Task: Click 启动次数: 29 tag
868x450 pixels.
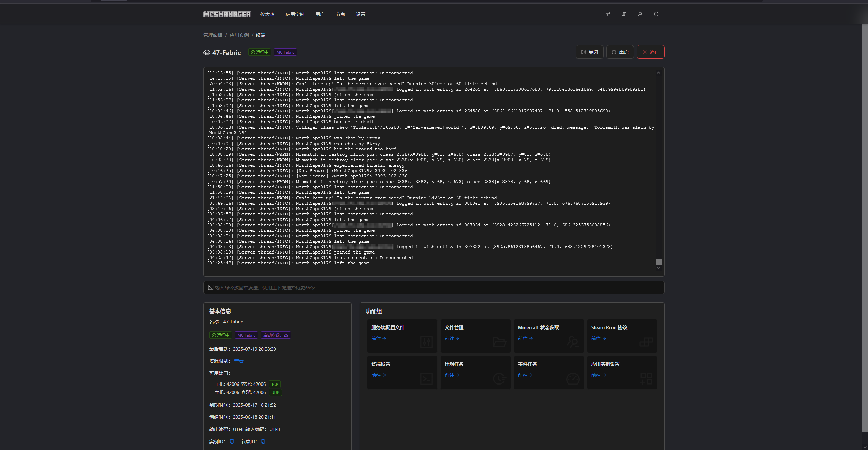Action: (276, 335)
